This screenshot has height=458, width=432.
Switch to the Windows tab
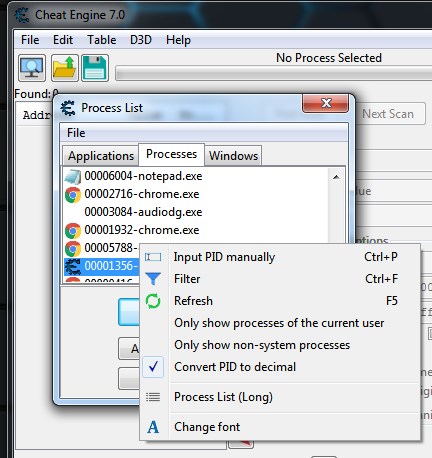pyautogui.click(x=233, y=156)
